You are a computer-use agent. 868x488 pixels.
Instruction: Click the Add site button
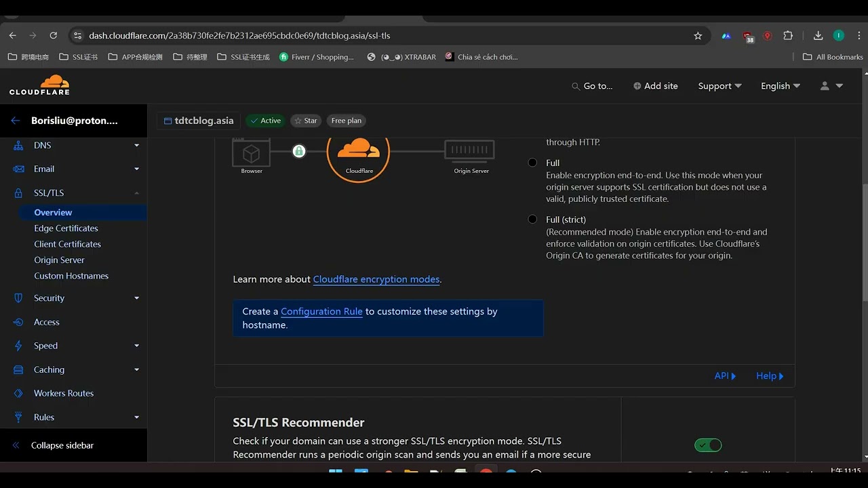coord(655,86)
